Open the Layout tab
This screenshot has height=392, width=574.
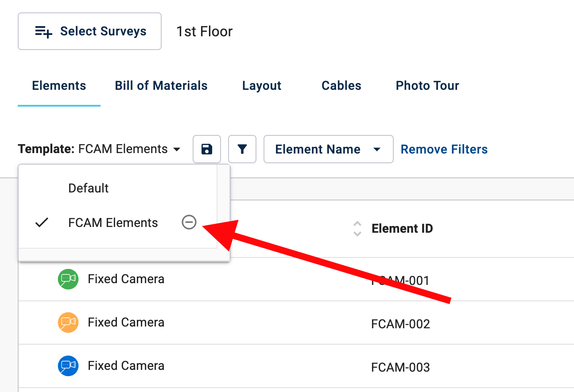coord(262,85)
